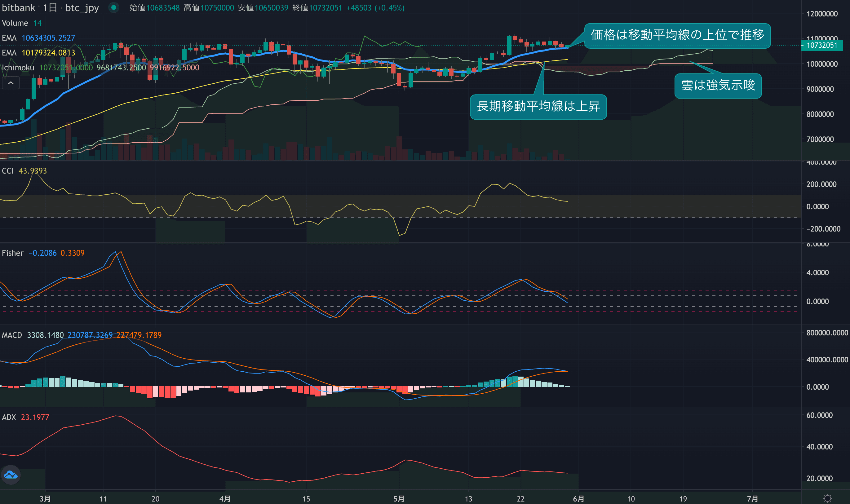Click the green market status dot
Image resolution: width=850 pixels, height=504 pixels.
click(114, 7)
